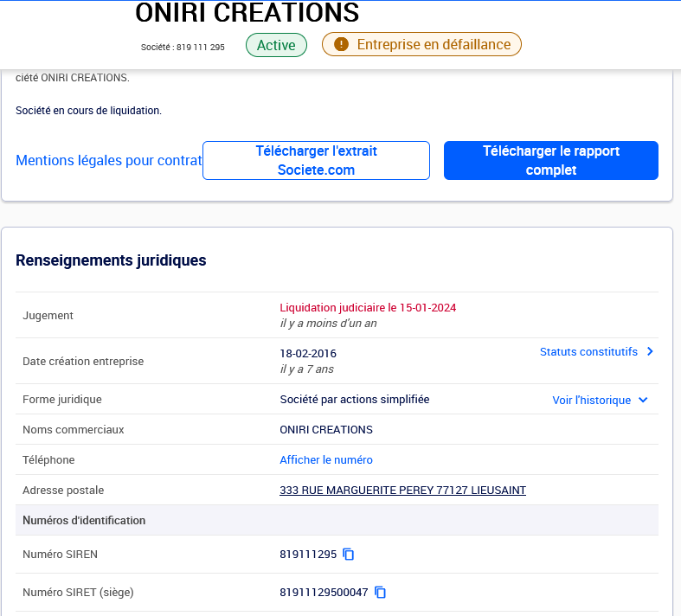Click Société en cours de liquidation text

88,111
